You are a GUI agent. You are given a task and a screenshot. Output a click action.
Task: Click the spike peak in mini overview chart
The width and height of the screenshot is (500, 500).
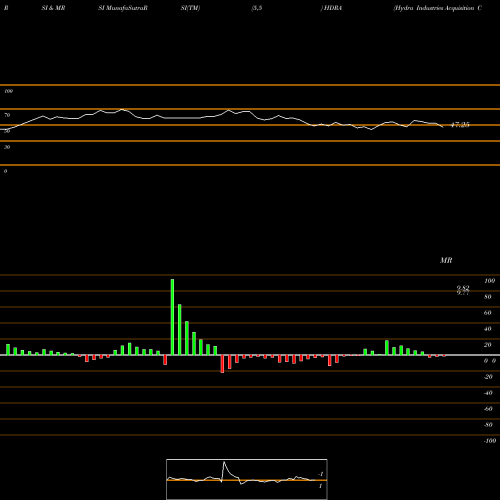pos(224,462)
